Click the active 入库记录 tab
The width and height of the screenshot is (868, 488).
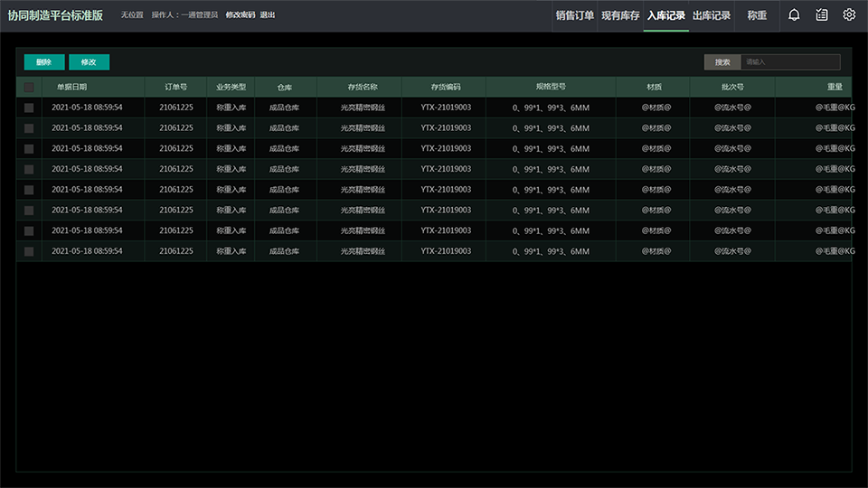[666, 15]
